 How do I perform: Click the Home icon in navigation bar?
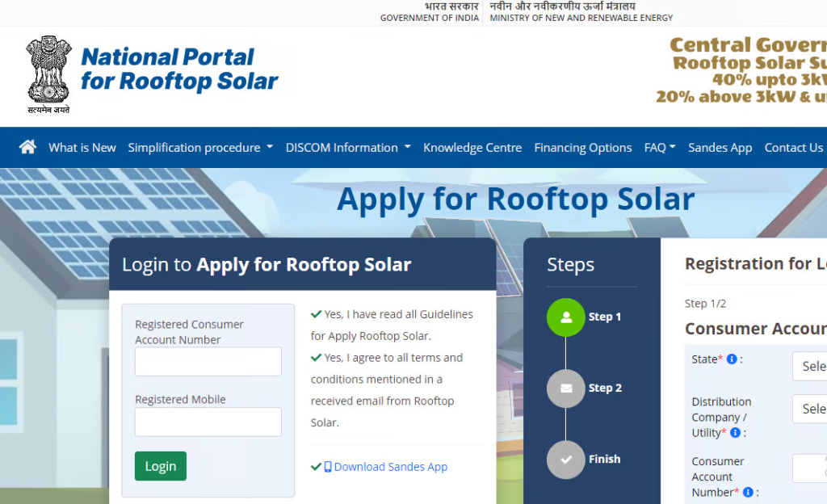[x=28, y=147]
